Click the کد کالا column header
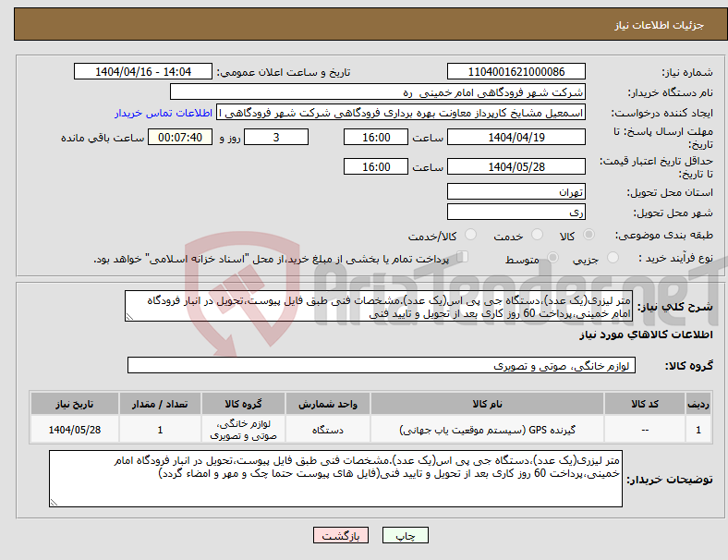Image resolution: width=728 pixels, height=560 pixels. 645,404
